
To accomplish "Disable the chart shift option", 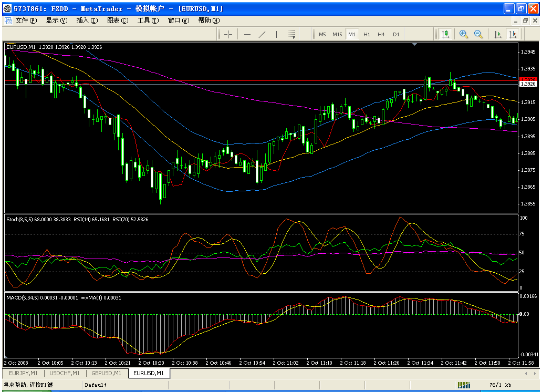I will pos(512,34).
